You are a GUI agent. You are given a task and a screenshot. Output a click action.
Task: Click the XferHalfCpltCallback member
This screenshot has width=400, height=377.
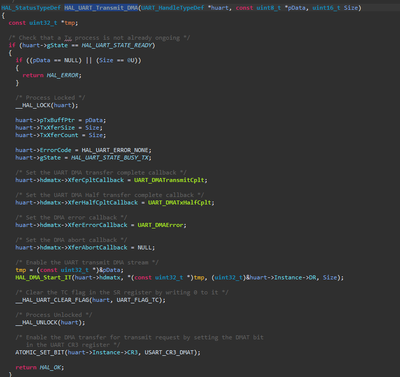(x=103, y=203)
